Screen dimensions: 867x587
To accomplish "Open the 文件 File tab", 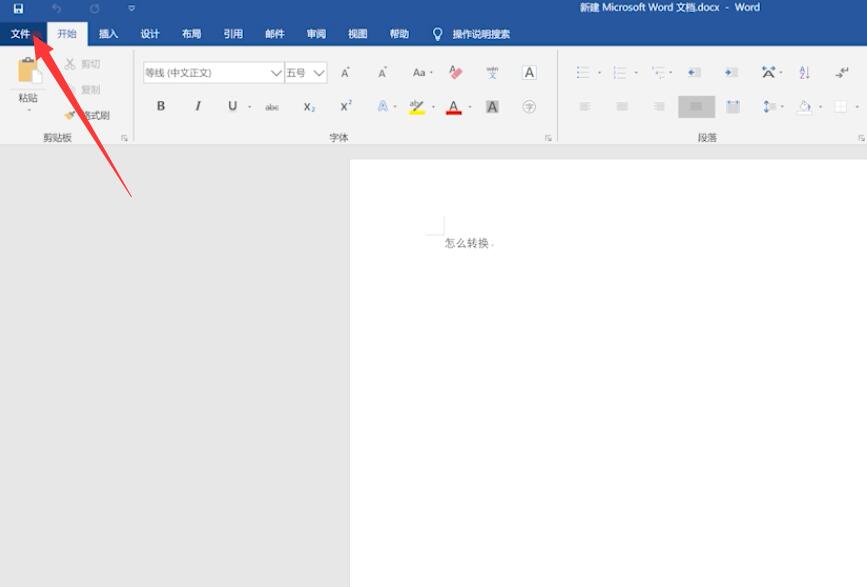I will pyautogui.click(x=20, y=34).
